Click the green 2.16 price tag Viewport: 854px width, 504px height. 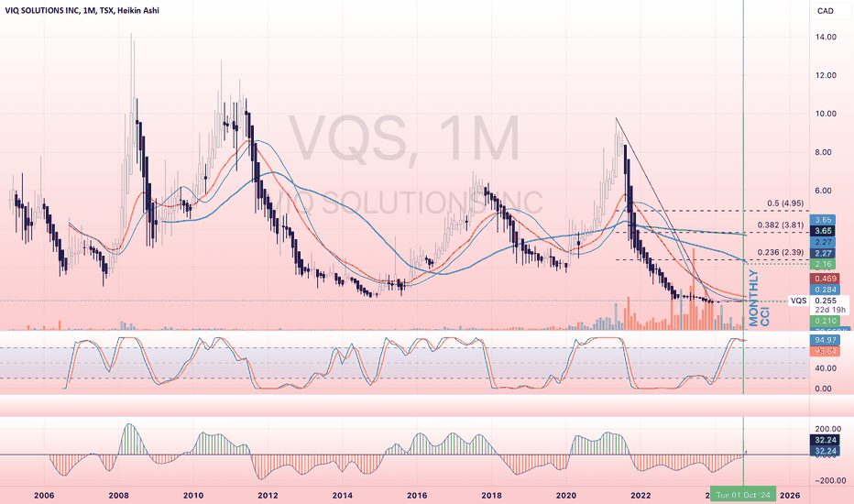(823, 264)
